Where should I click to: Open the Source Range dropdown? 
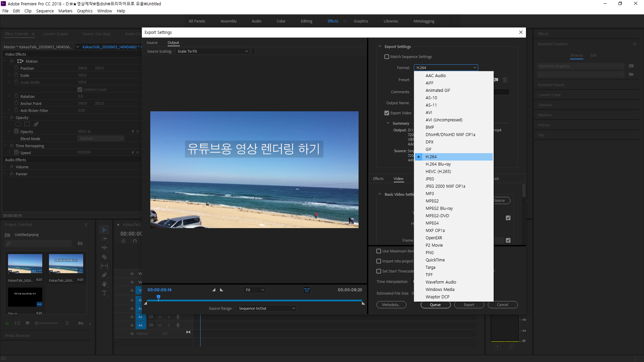point(267,308)
